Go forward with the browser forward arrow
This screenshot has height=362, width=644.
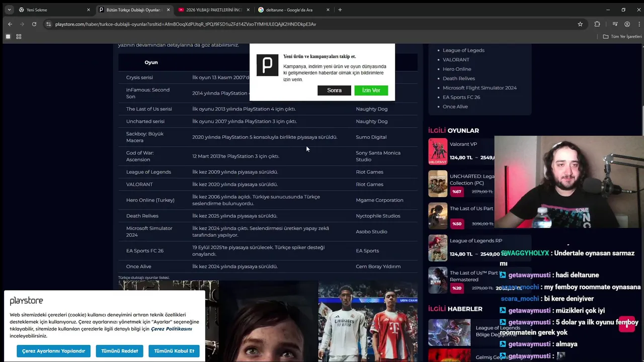click(x=22, y=24)
